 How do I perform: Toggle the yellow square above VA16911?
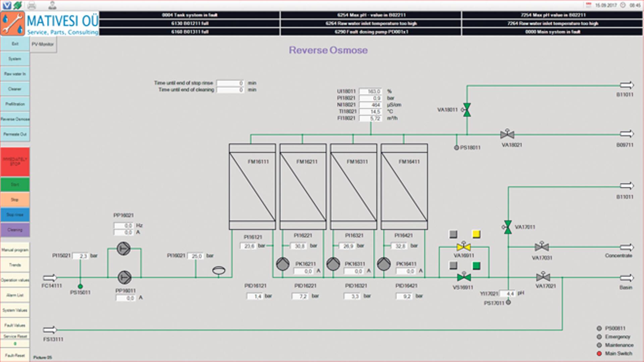point(476,234)
